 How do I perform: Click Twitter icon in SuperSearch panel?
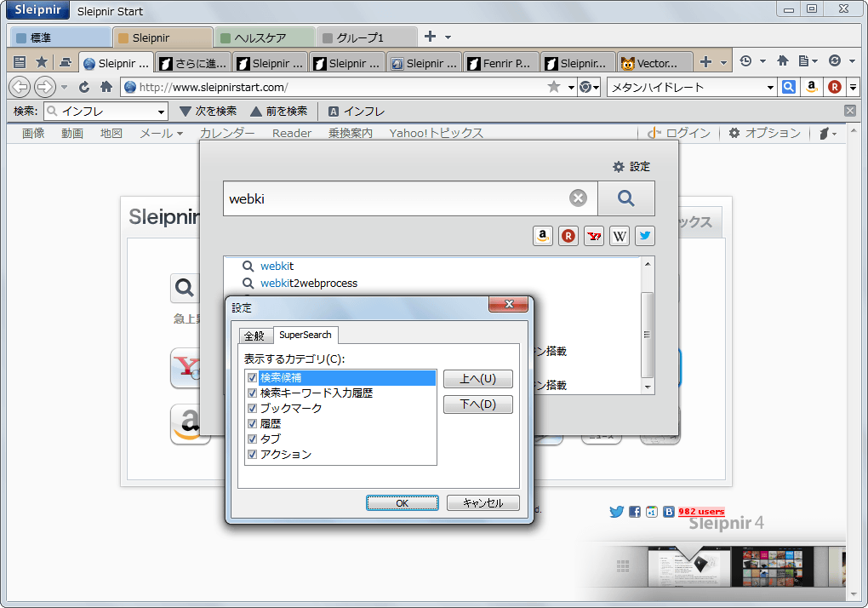pyautogui.click(x=645, y=236)
